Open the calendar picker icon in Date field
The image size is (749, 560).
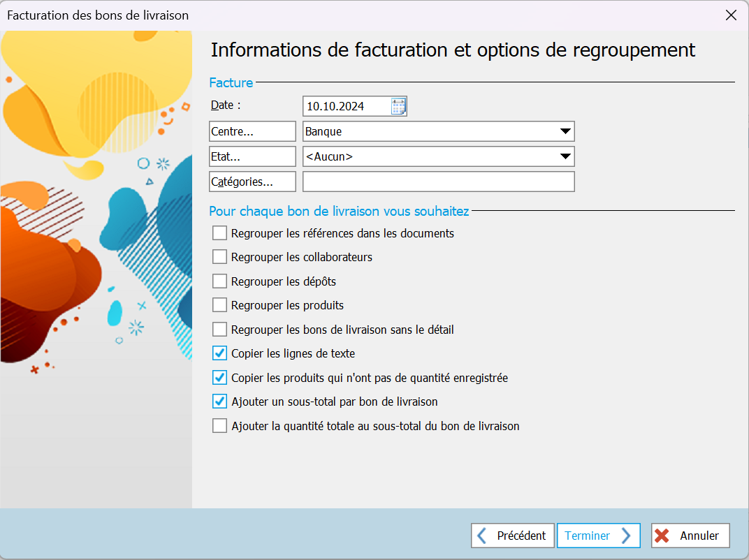click(x=398, y=106)
